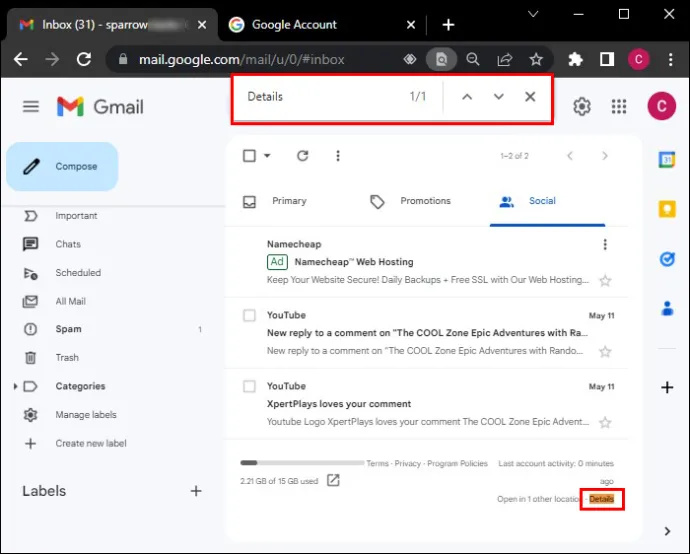Click the storage usage progress bar

pyautogui.click(x=302, y=463)
